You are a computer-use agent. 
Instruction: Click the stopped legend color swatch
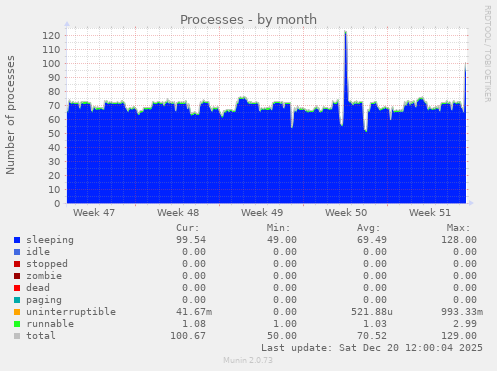pos(17,264)
